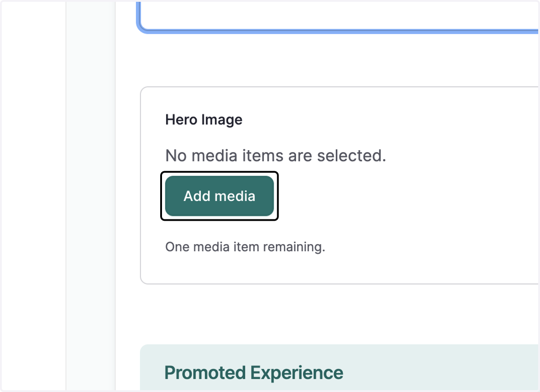Select the Hero Image label
Viewport: 540px width, 392px height.
pyautogui.click(x=204, y=120)
